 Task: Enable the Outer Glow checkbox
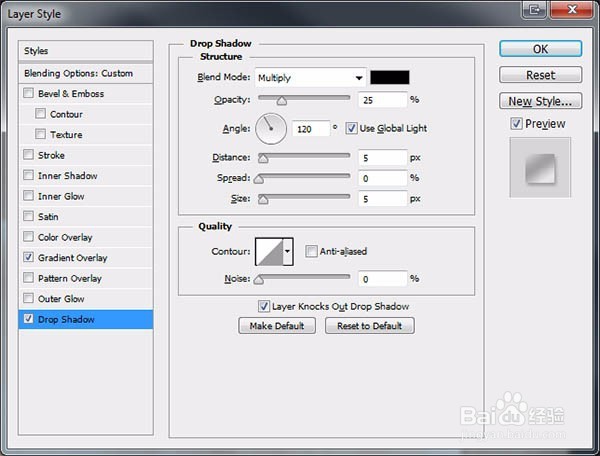(28, 298)
